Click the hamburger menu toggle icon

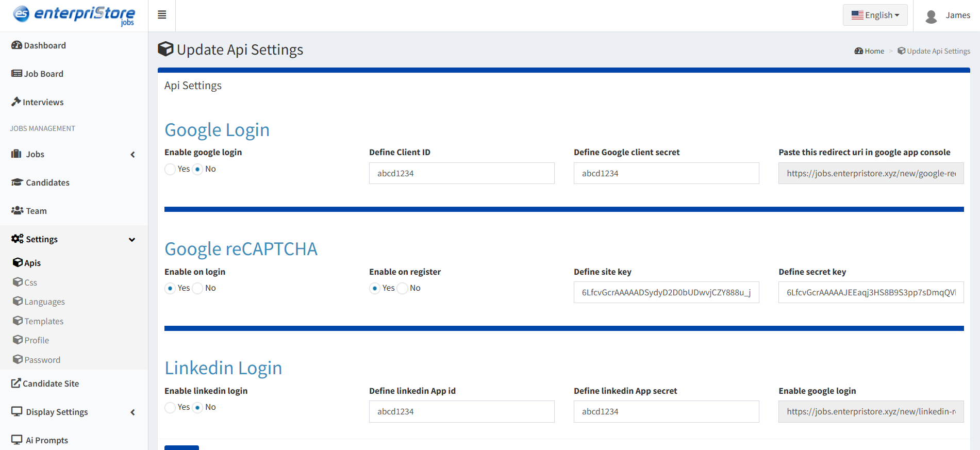[x=162, y=15]
